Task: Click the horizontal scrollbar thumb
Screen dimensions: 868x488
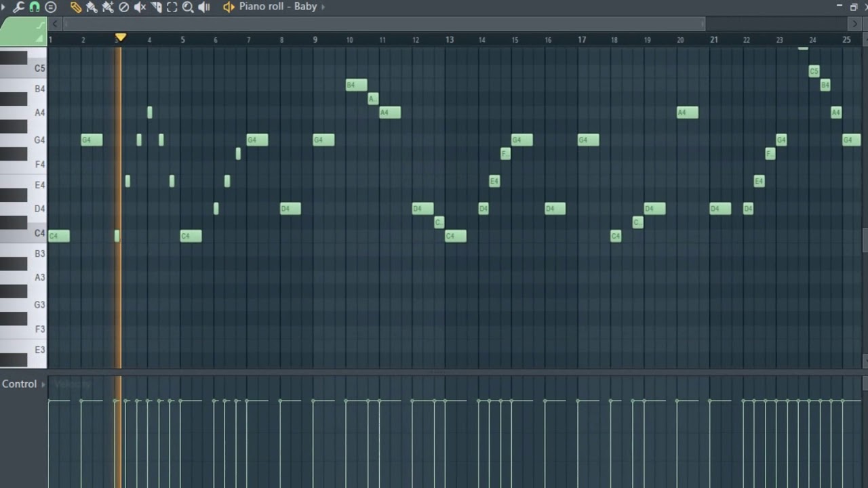Action: click(x=383, y=24)
